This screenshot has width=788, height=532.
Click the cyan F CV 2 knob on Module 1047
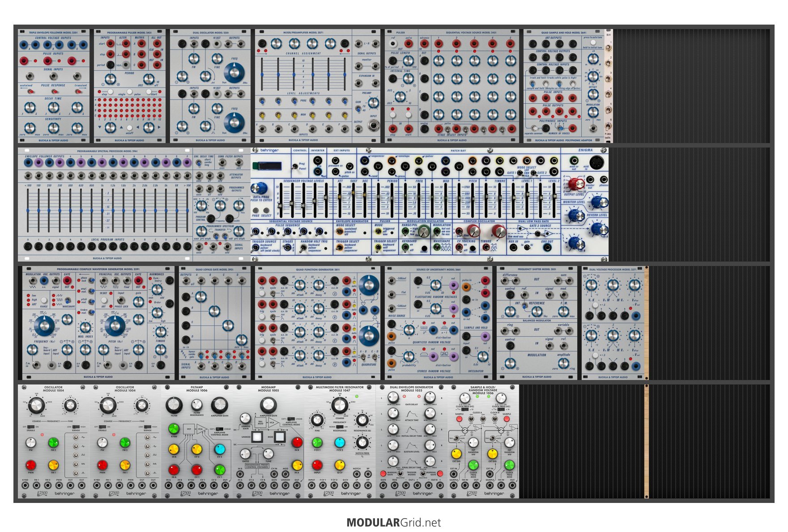[x=340, y=443]
